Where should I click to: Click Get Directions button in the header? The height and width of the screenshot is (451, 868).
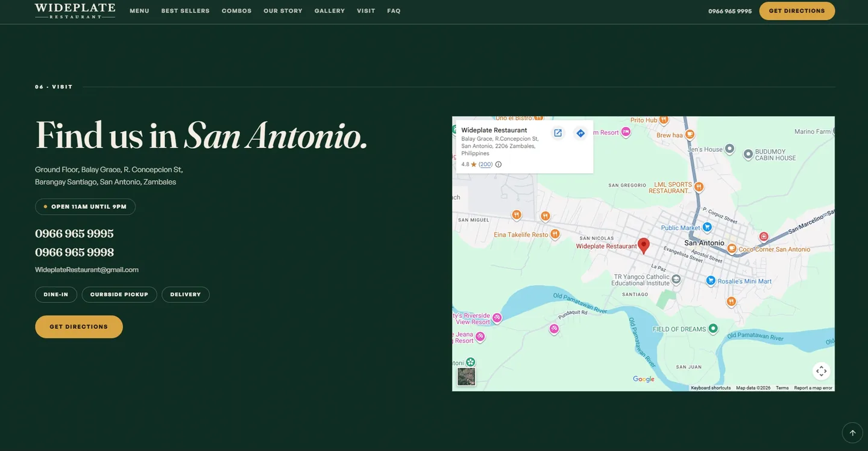tap(797, 11)
